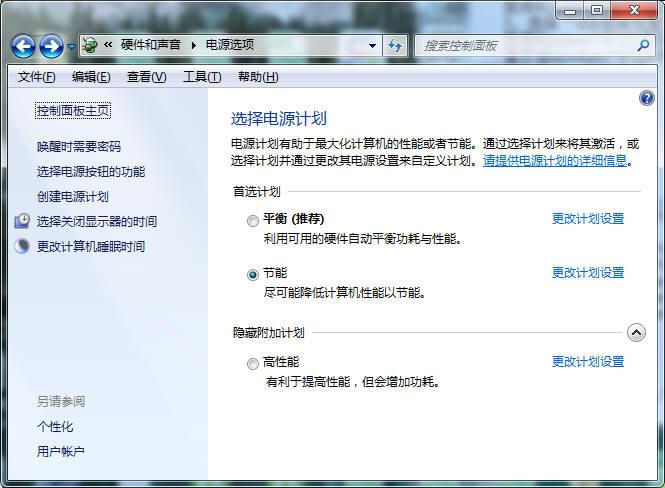Open 个性化 under 另请参阅

[x=55, y=427]
